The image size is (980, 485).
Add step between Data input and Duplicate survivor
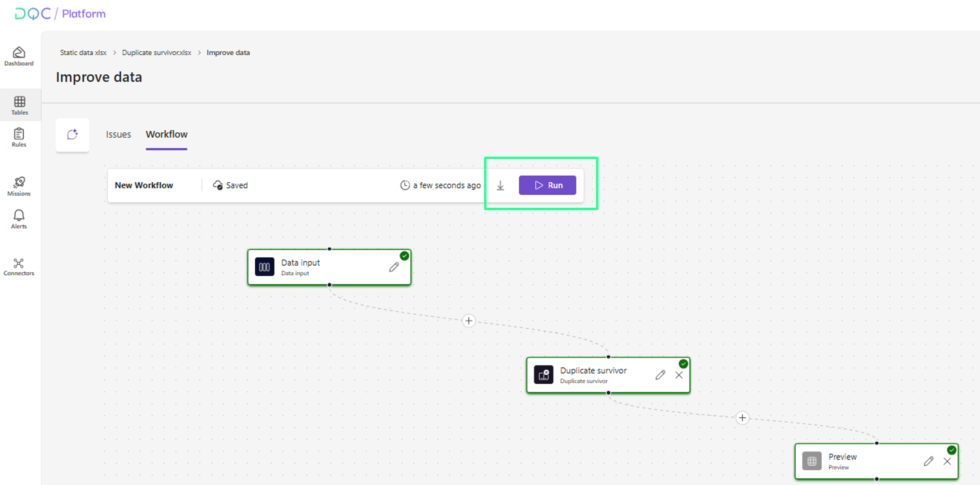(469, 321)
